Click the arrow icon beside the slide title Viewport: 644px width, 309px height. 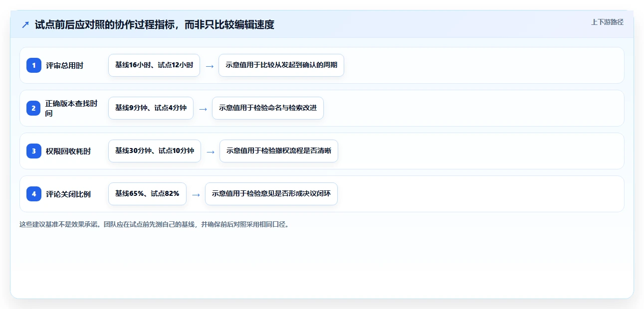25,24
